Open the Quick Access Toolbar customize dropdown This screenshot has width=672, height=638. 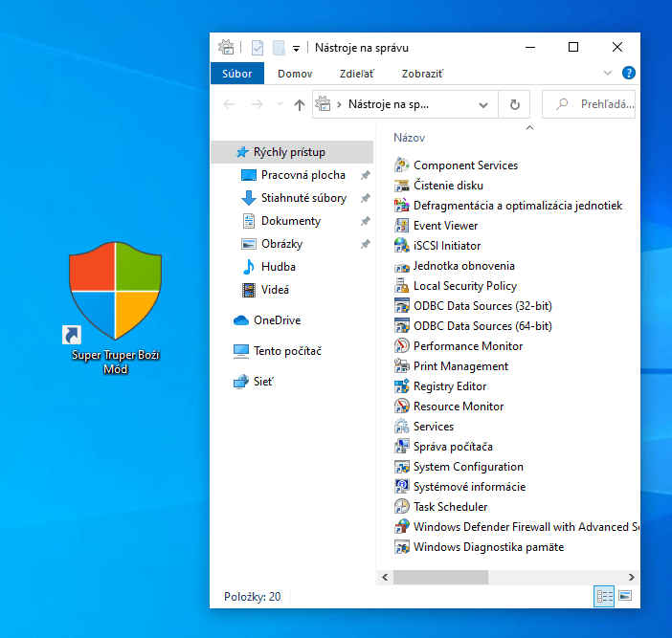click(x=297, y=48)
